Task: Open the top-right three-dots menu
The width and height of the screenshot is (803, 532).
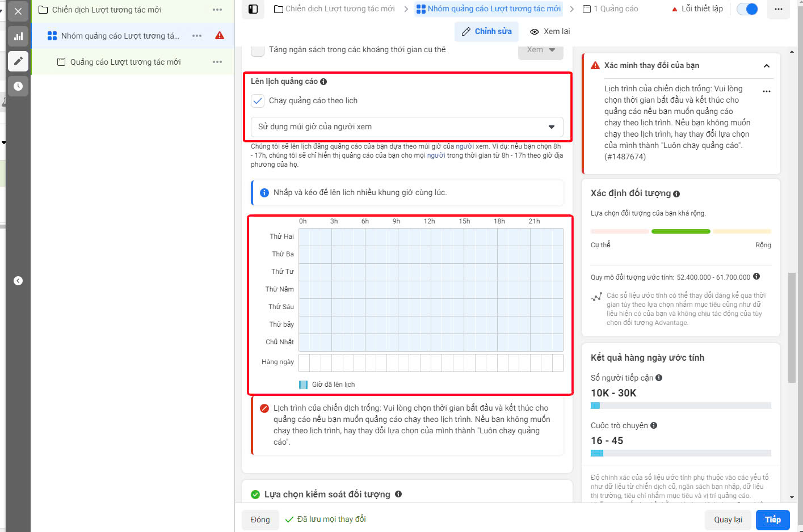Action: 778,9
